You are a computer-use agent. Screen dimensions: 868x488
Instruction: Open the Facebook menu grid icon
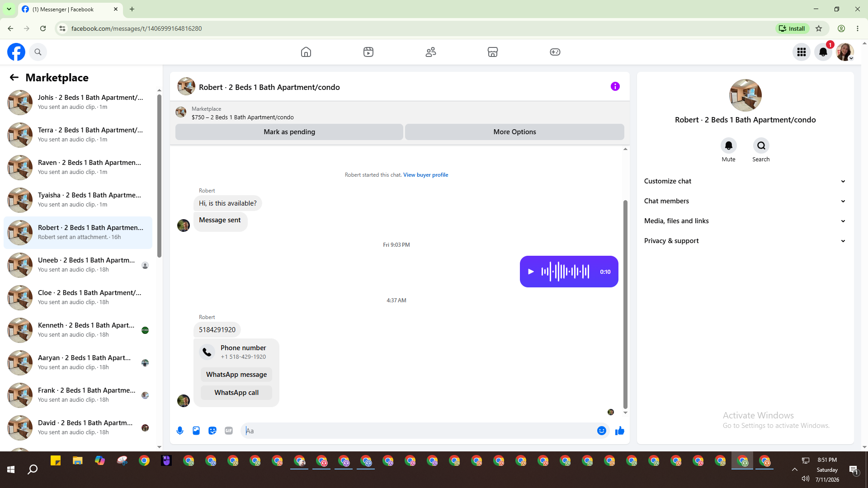point(802,52)
